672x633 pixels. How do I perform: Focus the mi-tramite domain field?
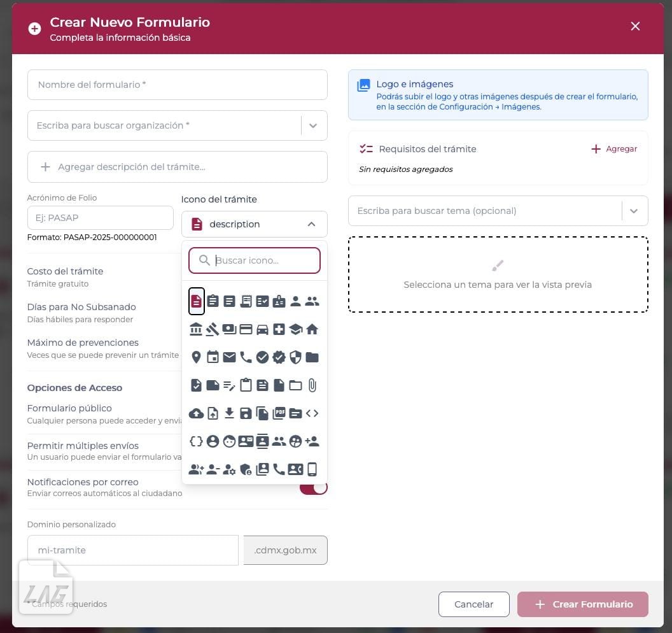click(x=133, y=550)
